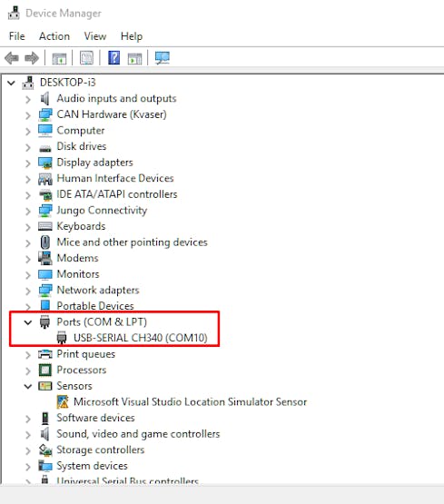The image size is (444, 504).
Task: Collapse the Ports (COM & LPT) node
Action: (28, 322)
